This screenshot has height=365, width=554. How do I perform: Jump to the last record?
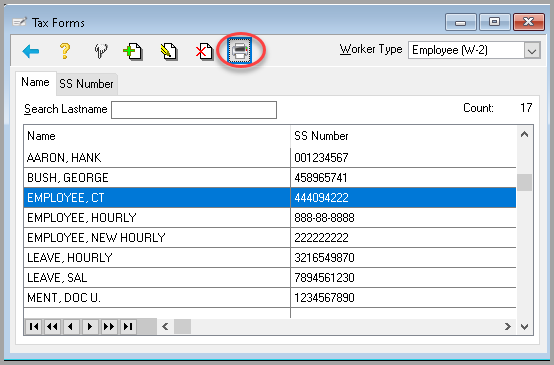(128, 326)
